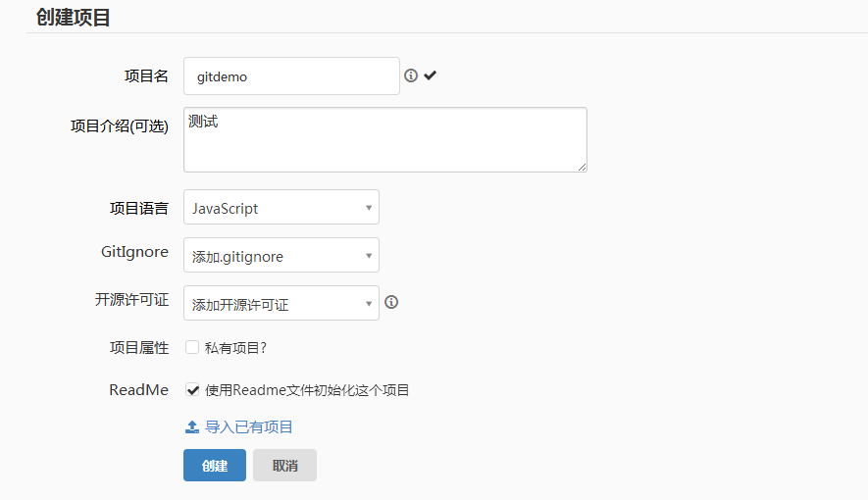Open the 项目语言 JavaScript dropdown
The height and width of the screenshot is (500, 868).
coord(281,208)
